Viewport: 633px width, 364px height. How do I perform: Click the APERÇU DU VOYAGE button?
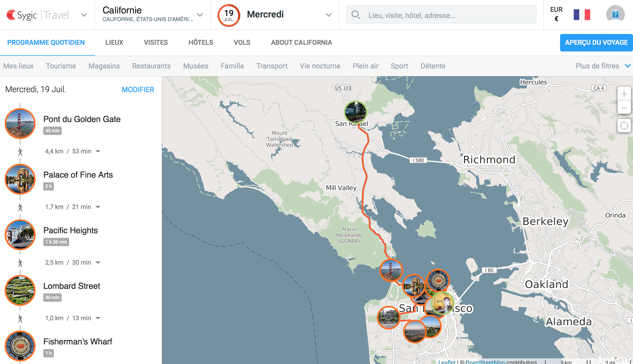[596, 42]
